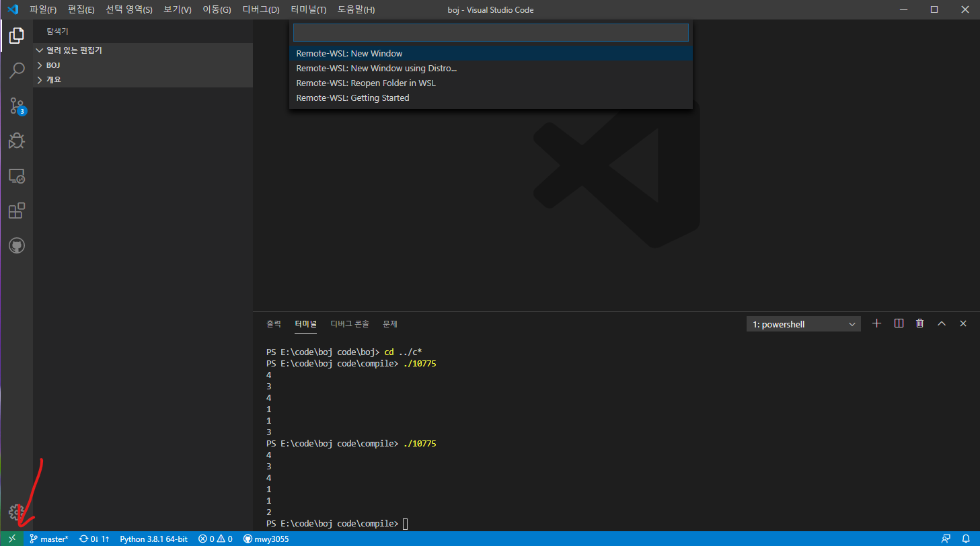Create a new terminal with the plus icon

click(876, 323)
